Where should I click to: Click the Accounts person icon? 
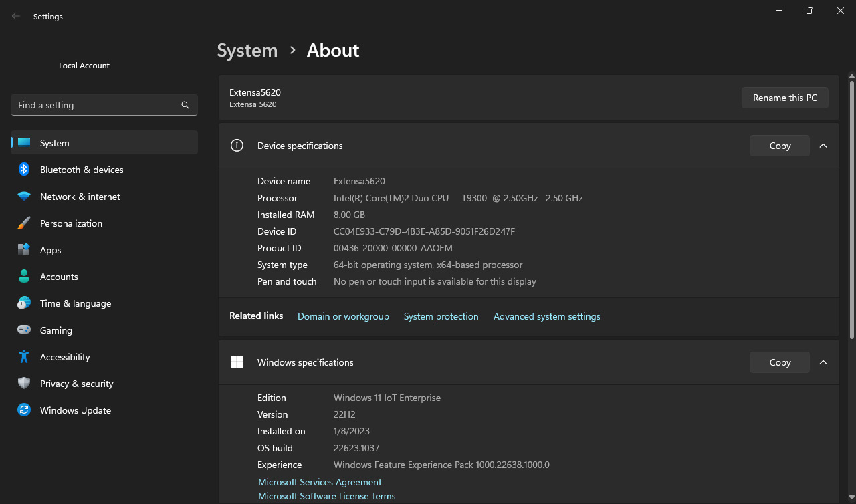[x=24, y=276]
